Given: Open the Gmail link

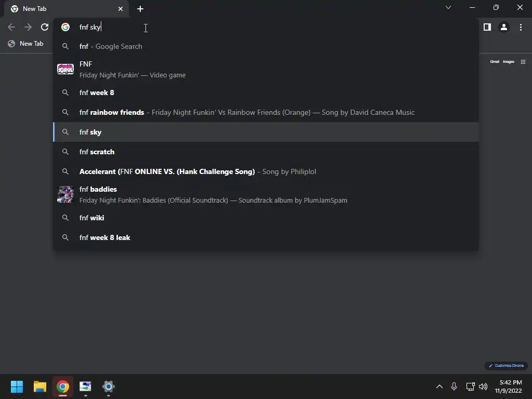Looking at the screenshot, I should [495, 62].
